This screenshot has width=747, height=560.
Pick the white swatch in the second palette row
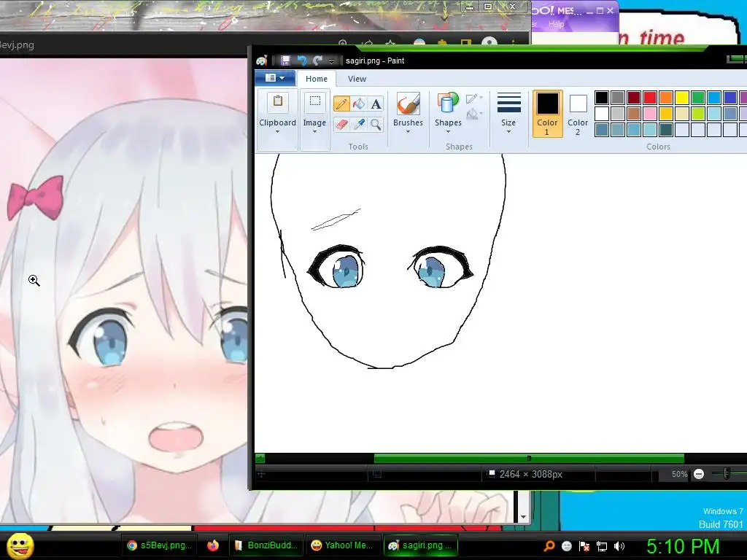(x=602, y=114)
